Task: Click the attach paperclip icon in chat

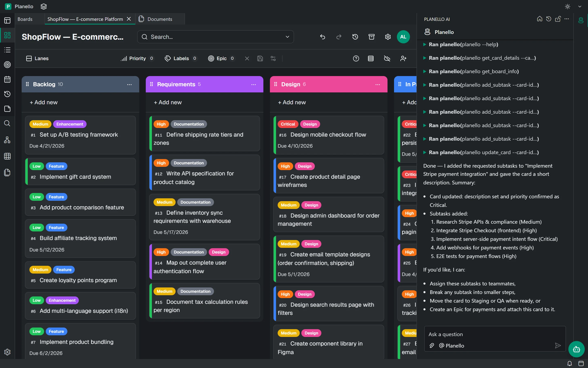Action: (432, 346)
